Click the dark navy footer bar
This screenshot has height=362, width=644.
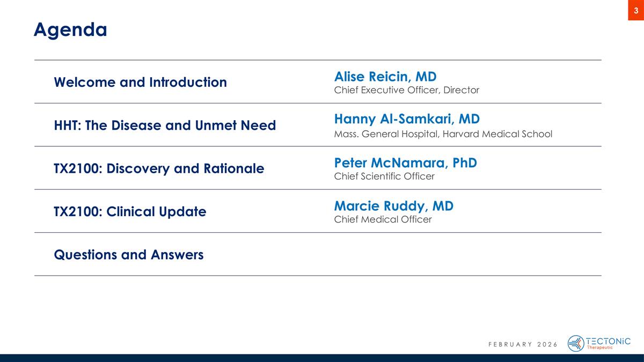point(322,358)
